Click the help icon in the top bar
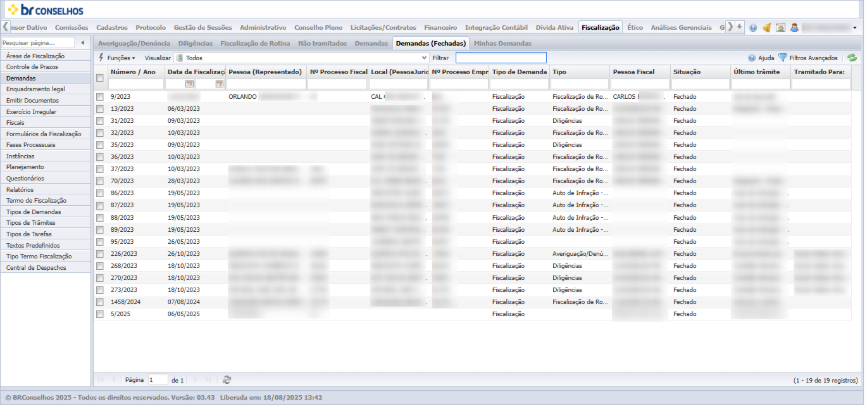This screenshot has height=406, width=865. point(753,28)
